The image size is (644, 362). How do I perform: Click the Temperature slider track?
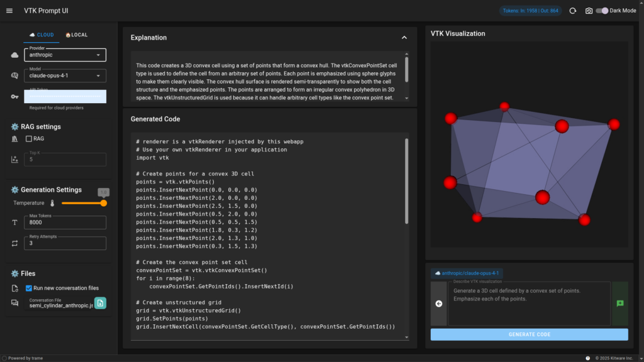click(x=82, y=203)
